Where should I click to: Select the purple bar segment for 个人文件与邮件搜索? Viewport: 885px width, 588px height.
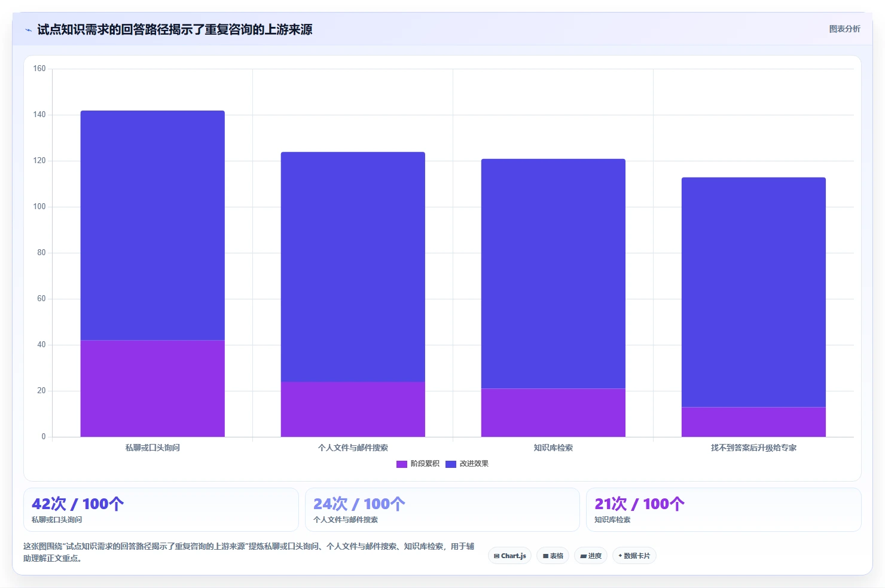[x=353, y=409]
